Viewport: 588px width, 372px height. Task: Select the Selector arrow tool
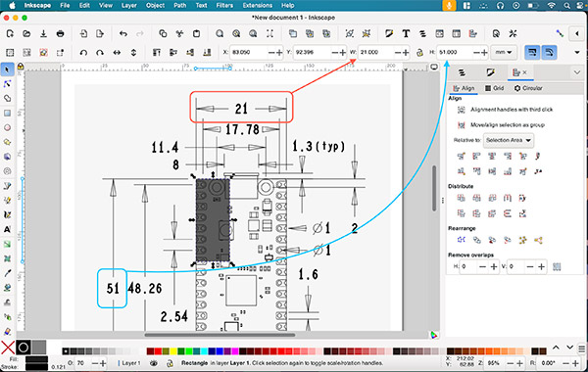[7, 70]
